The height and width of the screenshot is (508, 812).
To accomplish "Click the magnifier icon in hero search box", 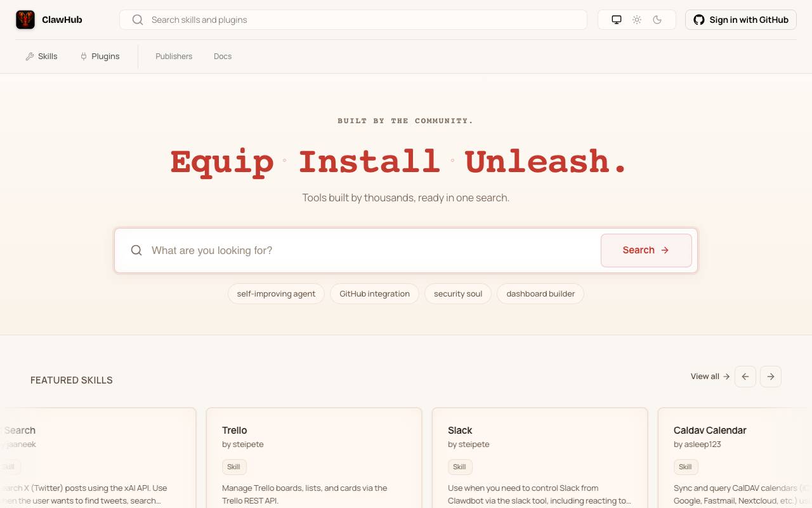I will [136, 250].
